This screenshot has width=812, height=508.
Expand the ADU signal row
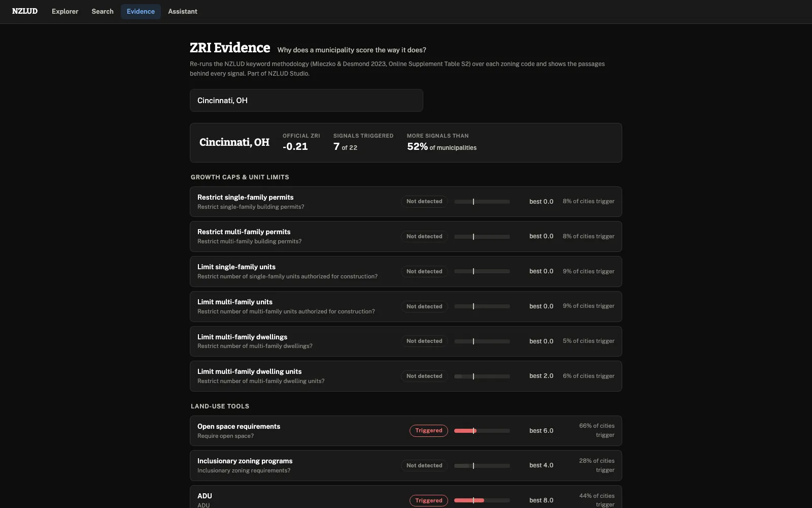(406, 497)
